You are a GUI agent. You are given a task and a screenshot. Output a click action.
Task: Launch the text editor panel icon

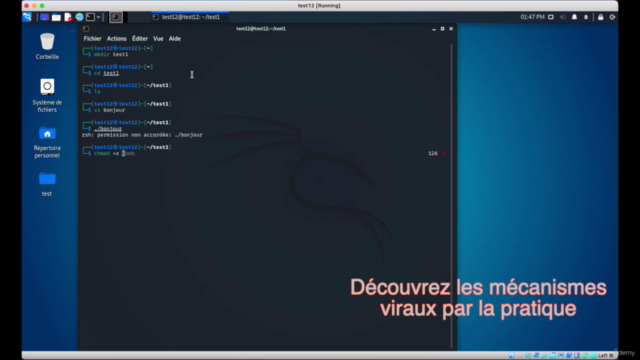68,17
